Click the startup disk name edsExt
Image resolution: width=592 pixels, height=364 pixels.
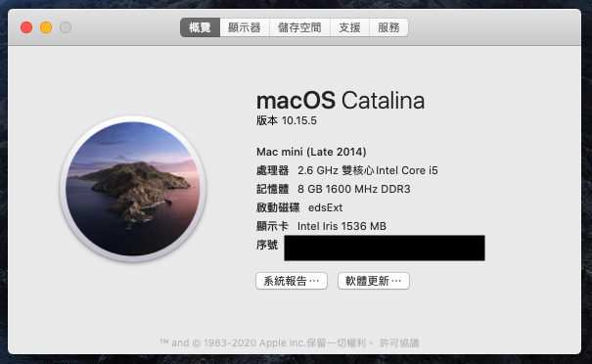[x=326, y=207]
